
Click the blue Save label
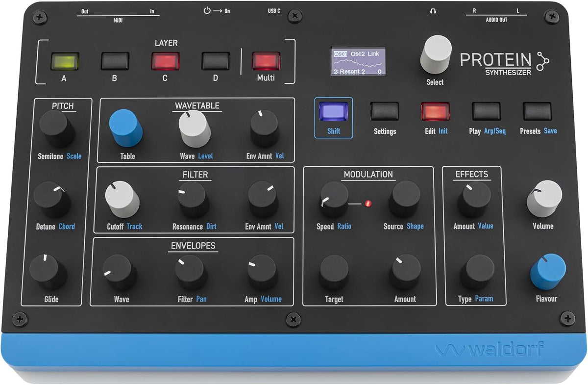(x=550, y=131)
